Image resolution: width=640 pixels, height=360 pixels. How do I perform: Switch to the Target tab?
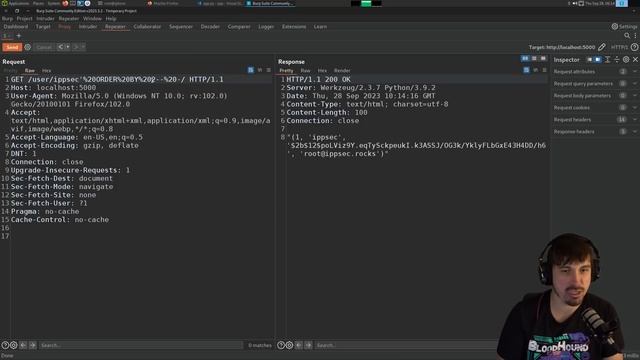[x=43, y=27]
